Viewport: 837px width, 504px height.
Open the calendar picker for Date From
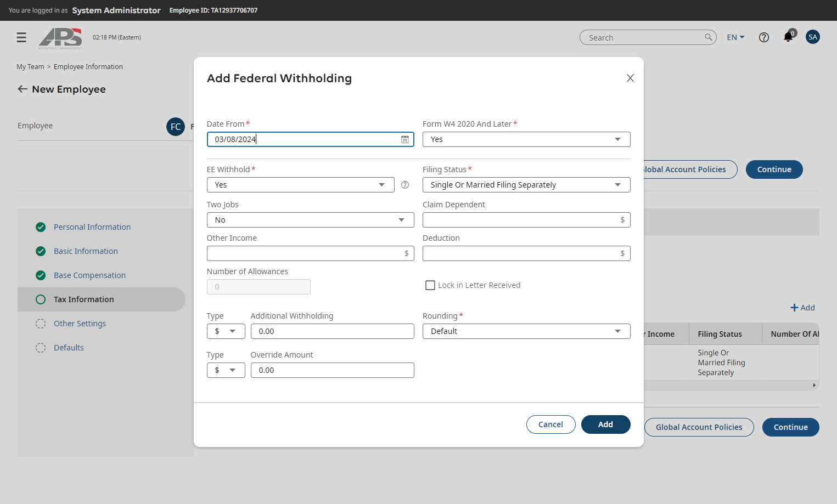point(405,139)
